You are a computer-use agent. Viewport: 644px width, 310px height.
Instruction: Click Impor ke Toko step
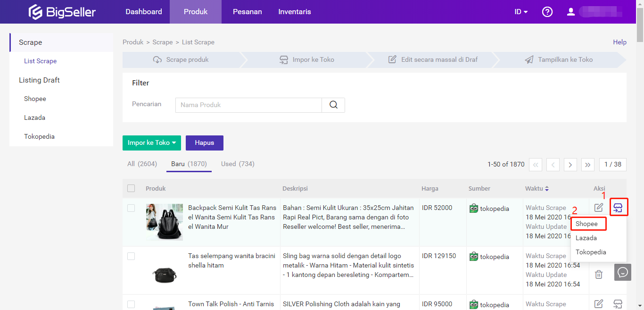pyautogui.click(x=307, y=60)
